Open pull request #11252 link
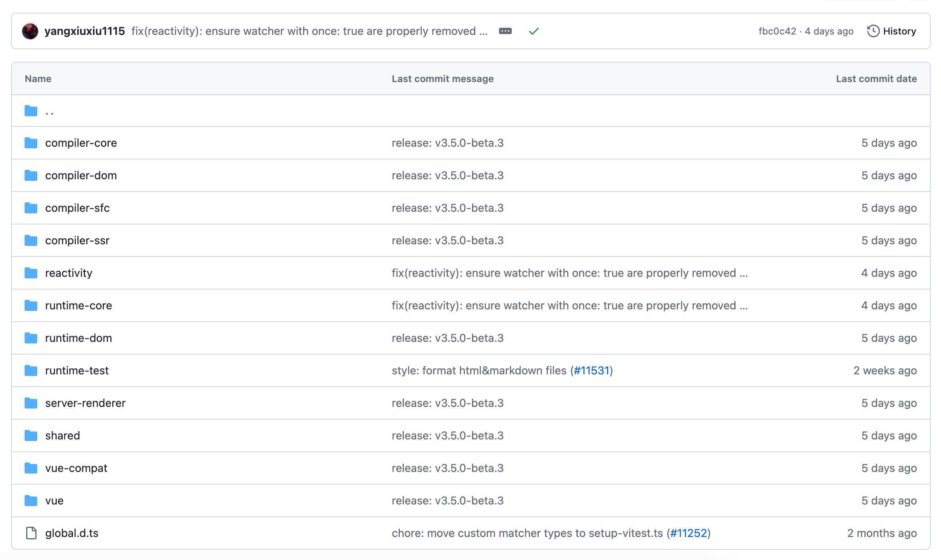The width and height of the screenshot is (941, 560). 688,533
